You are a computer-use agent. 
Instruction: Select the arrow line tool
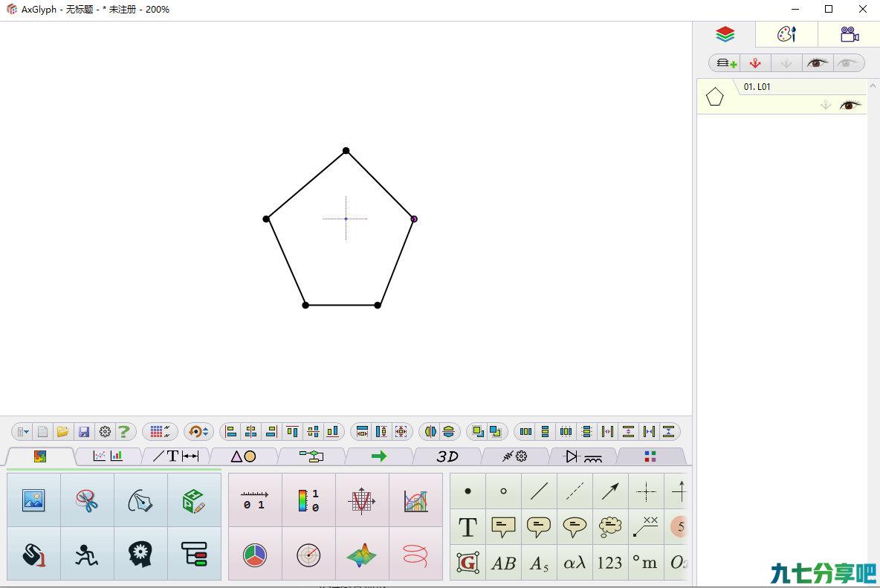click(610, 491)
